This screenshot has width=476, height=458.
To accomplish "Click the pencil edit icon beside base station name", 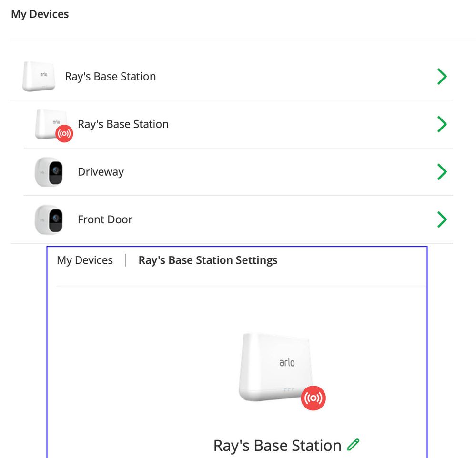I will [x=354, y=445].
